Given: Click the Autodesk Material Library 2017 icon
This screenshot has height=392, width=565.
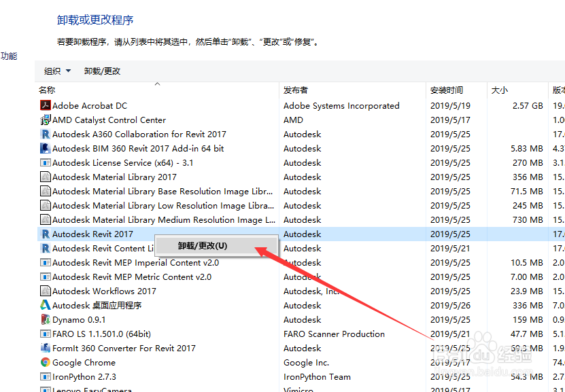Looking at the screenshot, I should click(x=45, y=177).
